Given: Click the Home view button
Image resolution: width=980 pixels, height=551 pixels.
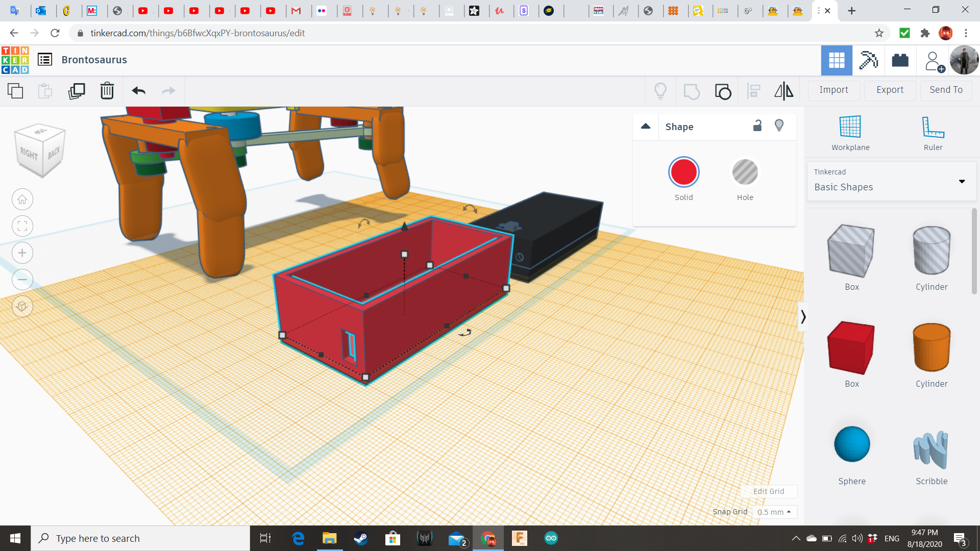Looking at the screenshot, I should pos(22,199).
